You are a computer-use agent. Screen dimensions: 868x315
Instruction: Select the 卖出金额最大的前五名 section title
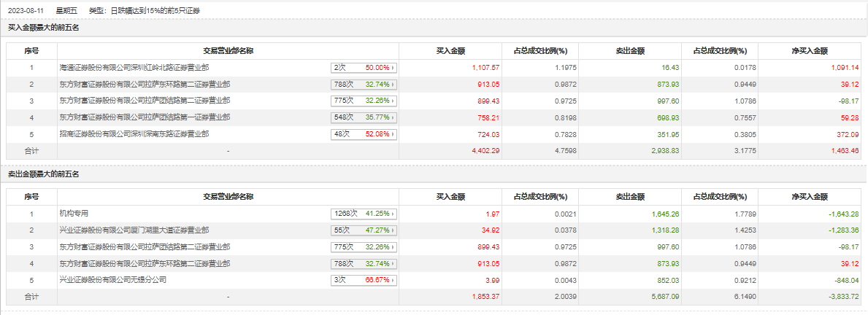click(43, 174)
